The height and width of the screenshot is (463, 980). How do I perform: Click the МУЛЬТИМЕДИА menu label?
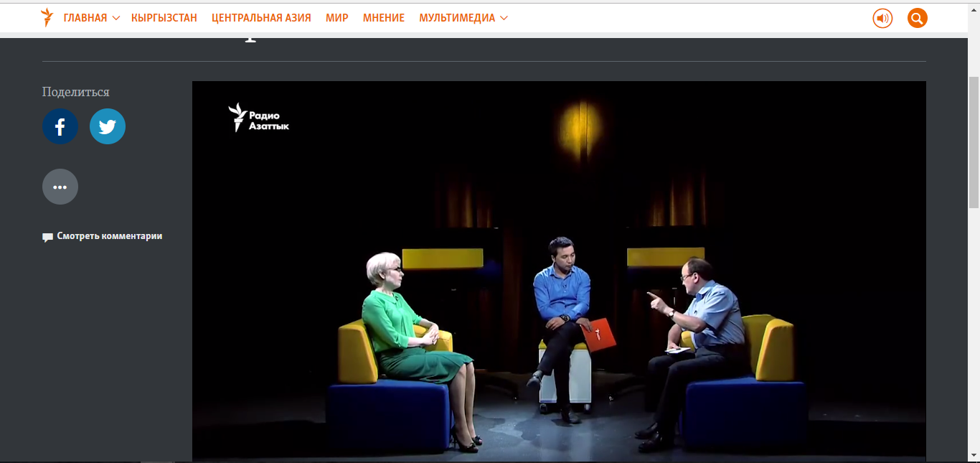[457, 18]
